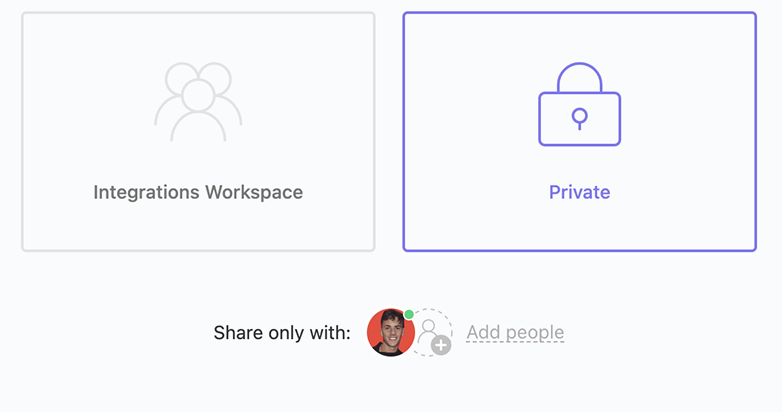Click the green online status dot
The width and height of the screenshot is (782, 412).
click(x=409, y=314)
